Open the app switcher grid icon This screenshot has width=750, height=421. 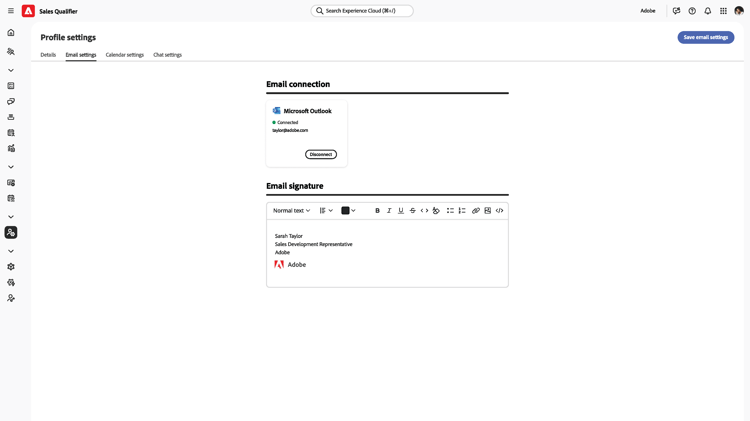click(x=723, y=11)
